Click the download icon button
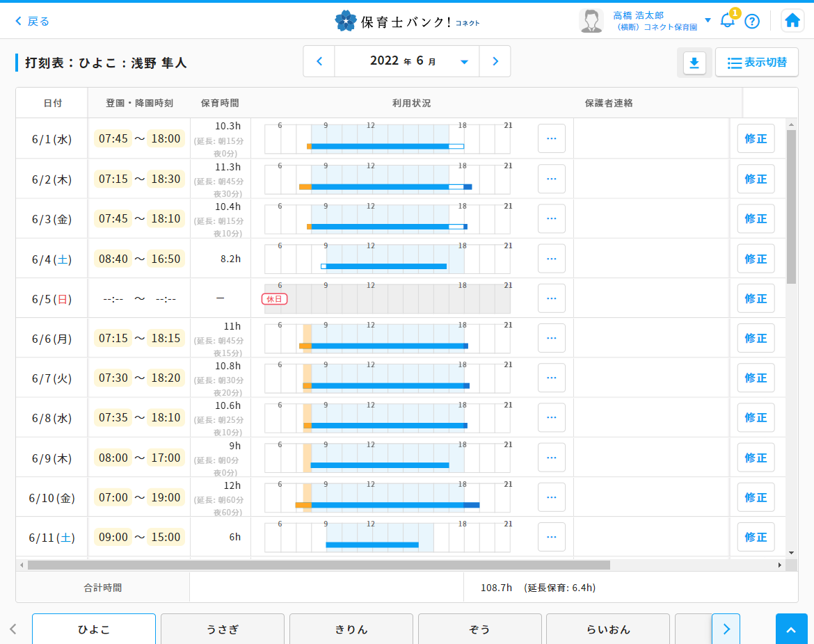This screenshot has width=814, height=644. click(694, 63)
